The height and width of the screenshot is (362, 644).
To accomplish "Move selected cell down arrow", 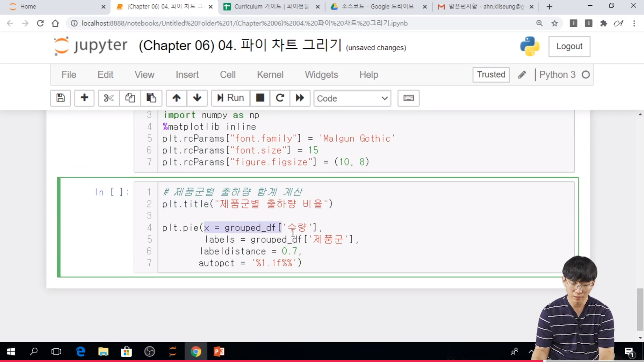I will coord(197,98).
